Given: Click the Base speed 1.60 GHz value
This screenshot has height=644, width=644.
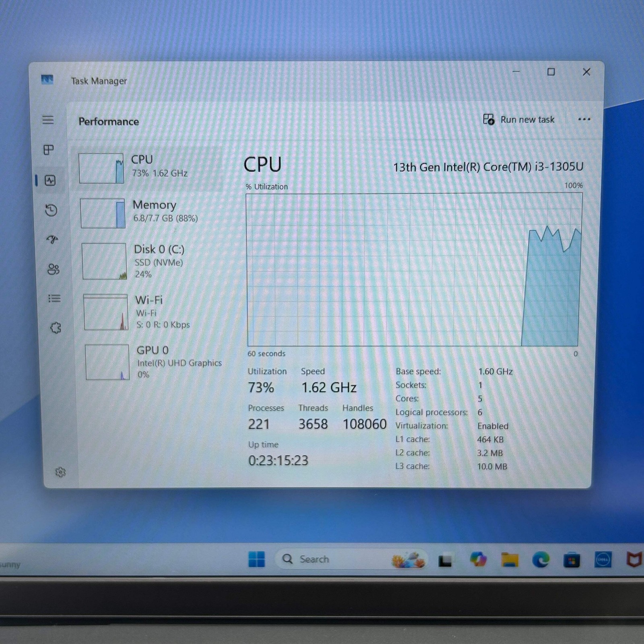Looking at the screenshot, I should 495,372.
